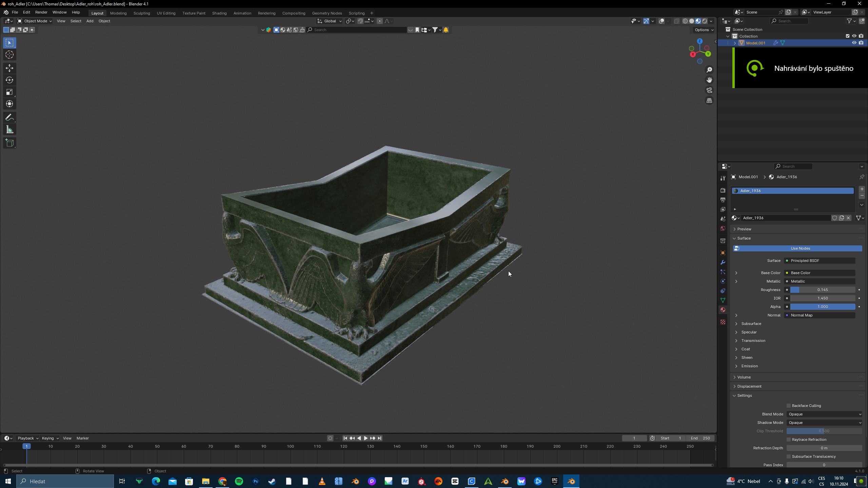Expand the Volume panel
Viewport: 868px width, 488px height.
coord(744,377)
